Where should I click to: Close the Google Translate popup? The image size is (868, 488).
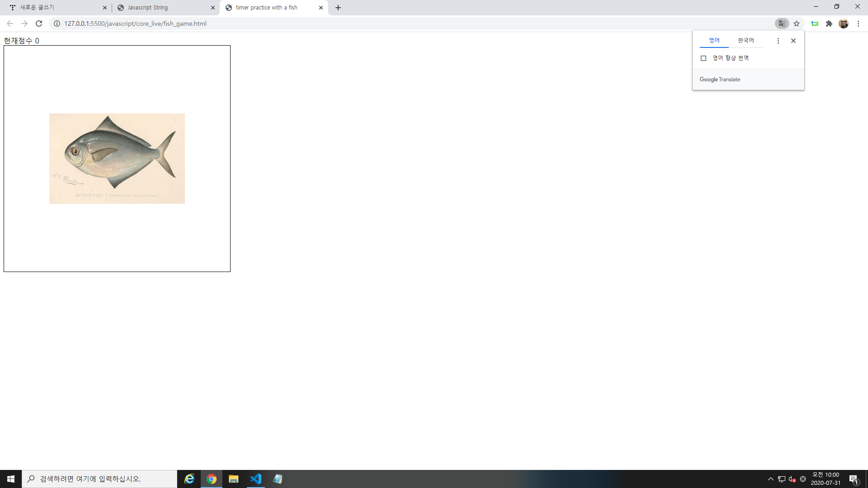[x=793, y=41]
